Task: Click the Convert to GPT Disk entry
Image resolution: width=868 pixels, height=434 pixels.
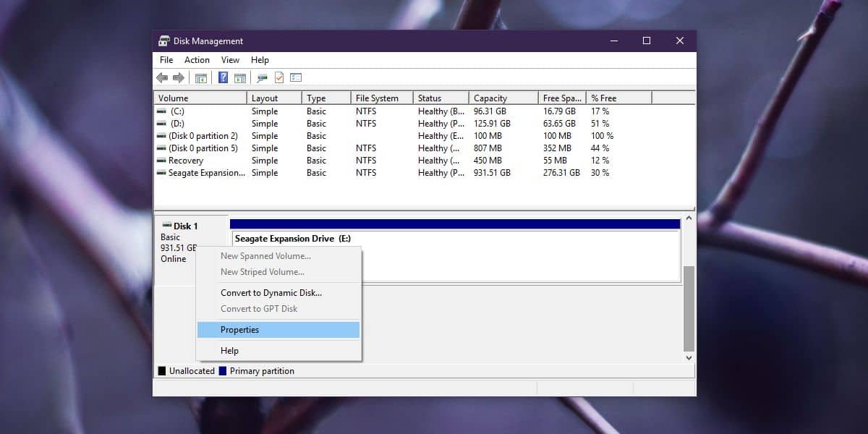Action: pyautogui.click(x=278, y=309)
